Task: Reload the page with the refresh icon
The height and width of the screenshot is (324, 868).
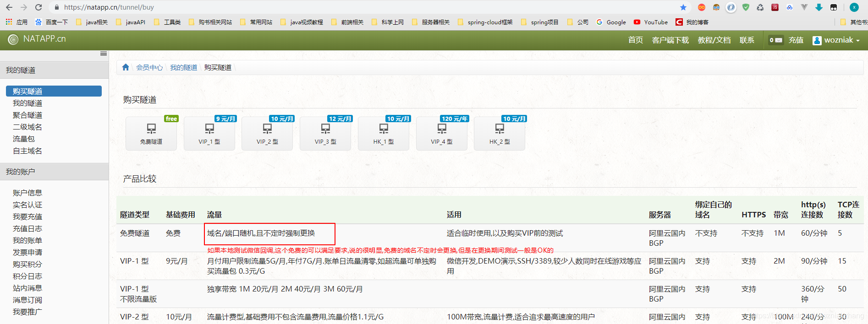Action: 38,7
